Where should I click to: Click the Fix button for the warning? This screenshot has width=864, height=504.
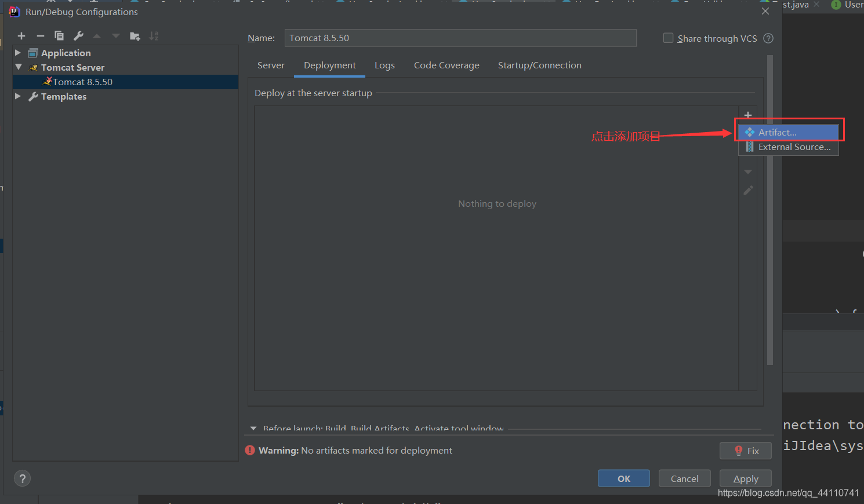click(x=746, y=451)
